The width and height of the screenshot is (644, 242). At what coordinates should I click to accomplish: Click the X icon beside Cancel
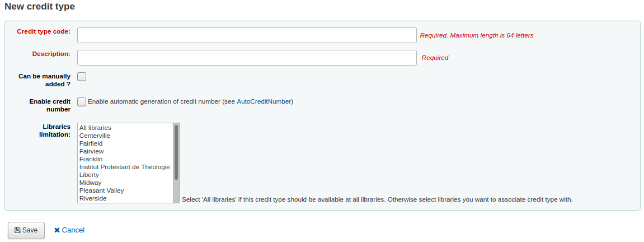click(x=57, y=230)
